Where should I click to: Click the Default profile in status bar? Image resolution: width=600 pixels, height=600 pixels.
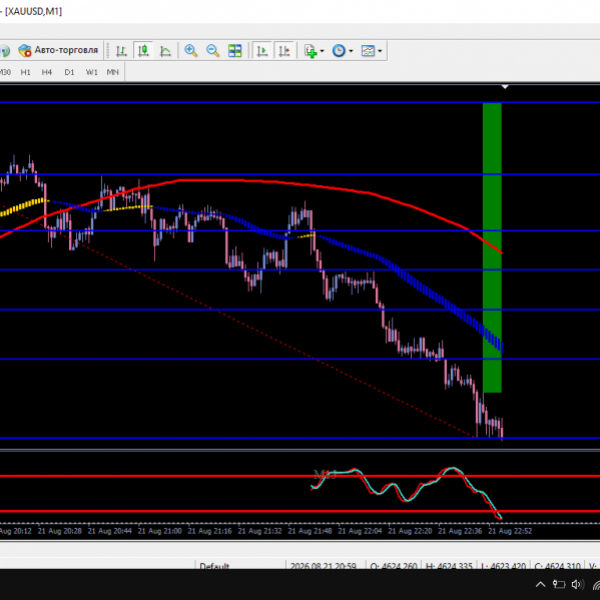214,565
